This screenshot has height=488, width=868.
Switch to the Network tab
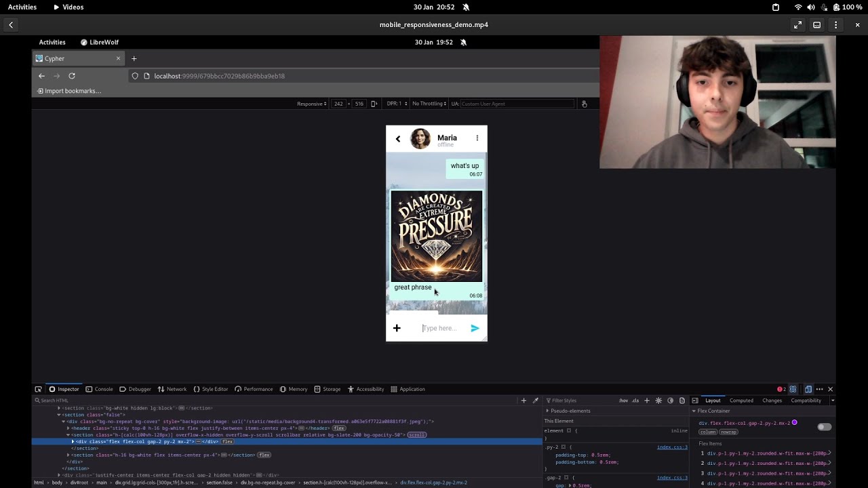(172, 389)
